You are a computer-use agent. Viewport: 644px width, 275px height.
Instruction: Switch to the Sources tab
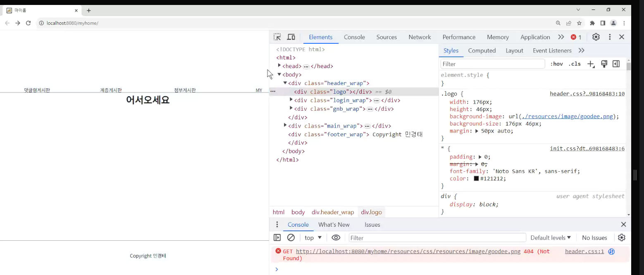[x=386, y=37]
